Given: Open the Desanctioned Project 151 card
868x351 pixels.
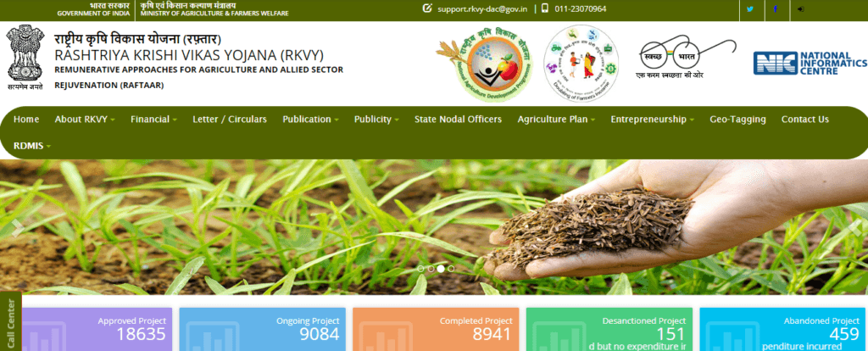Looking at the screenshot, I should tap(609, 330).
